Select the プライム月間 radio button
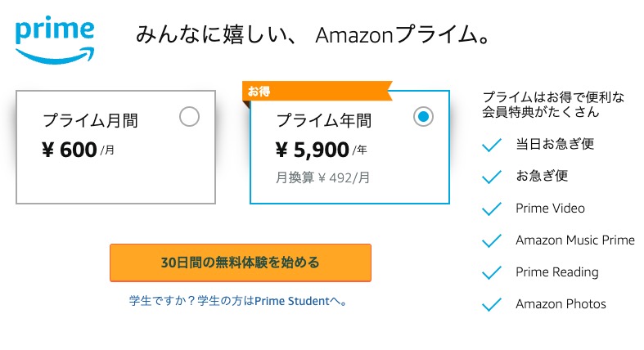The height and width of the screenshot is (350, 644). pyautogui.click(x=189, y=116)
